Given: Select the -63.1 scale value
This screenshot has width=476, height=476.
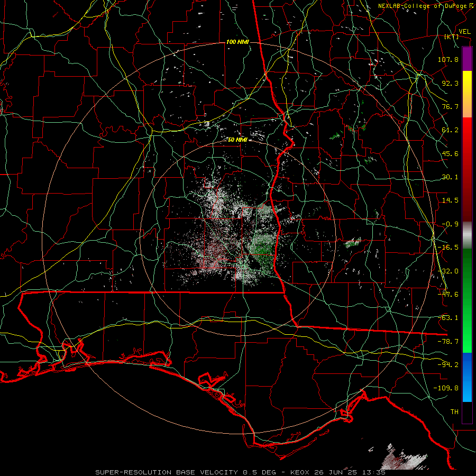Looking at the screenshot, I should tap(448, 318).
